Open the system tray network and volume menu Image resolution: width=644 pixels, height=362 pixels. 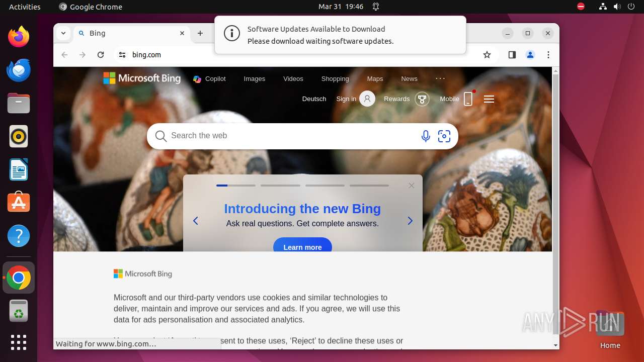617,7
